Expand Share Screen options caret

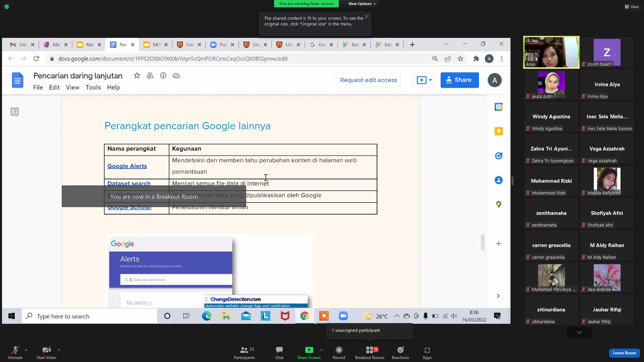pos(322,350)
